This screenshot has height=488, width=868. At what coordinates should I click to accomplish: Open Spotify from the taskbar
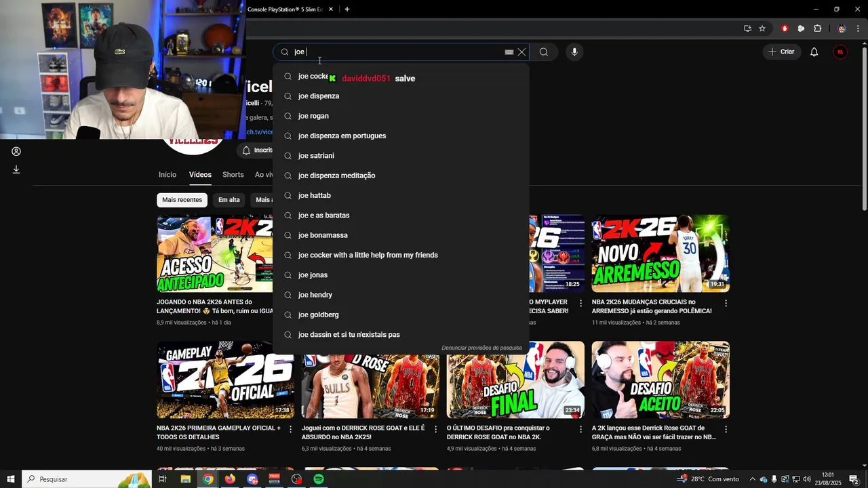click(319, 479)
